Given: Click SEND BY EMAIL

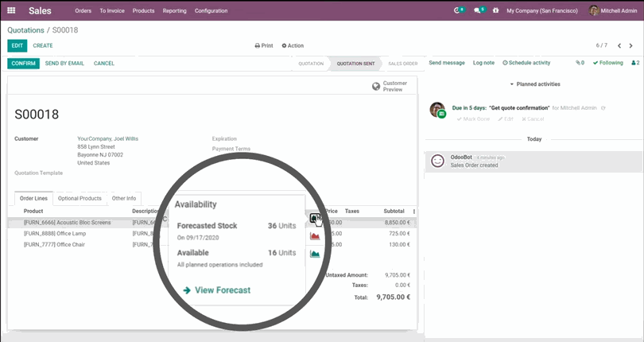Looking at the screenshot, I should click(64, 64).
